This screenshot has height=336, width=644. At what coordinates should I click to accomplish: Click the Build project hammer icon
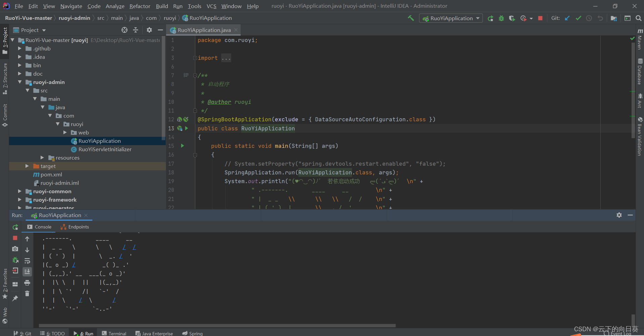(411, 18)
